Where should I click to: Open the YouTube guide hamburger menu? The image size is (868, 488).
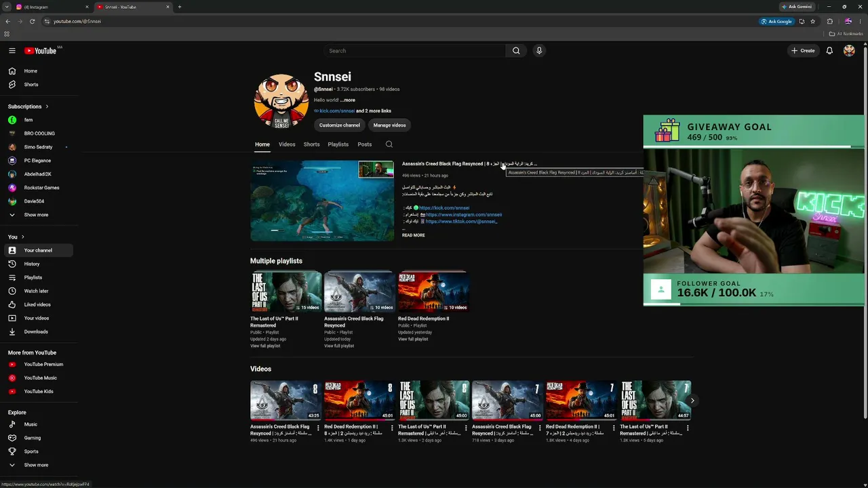(12, 51)
